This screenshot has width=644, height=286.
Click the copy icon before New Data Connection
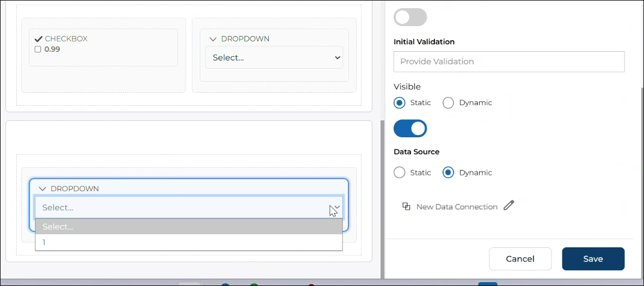point(406,206)
